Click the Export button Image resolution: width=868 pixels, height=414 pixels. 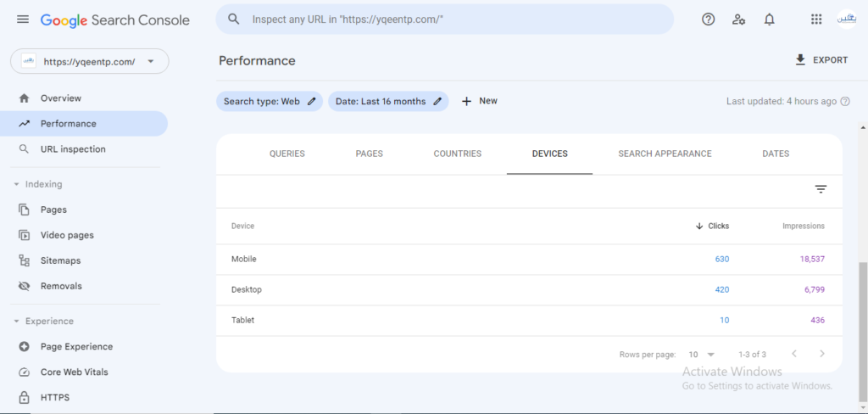coord(821,60)
